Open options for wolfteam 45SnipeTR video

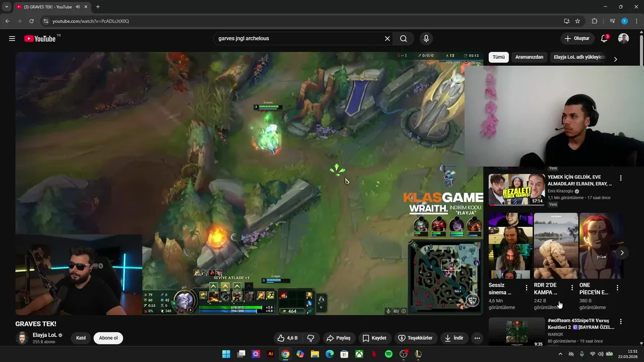pyautogui.click(x=621, y=322)
